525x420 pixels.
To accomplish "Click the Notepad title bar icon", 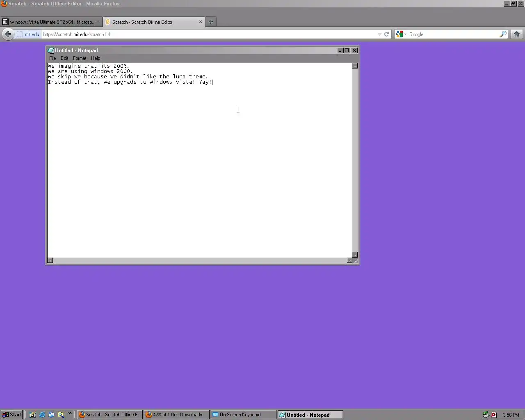I will pos(51,50).
